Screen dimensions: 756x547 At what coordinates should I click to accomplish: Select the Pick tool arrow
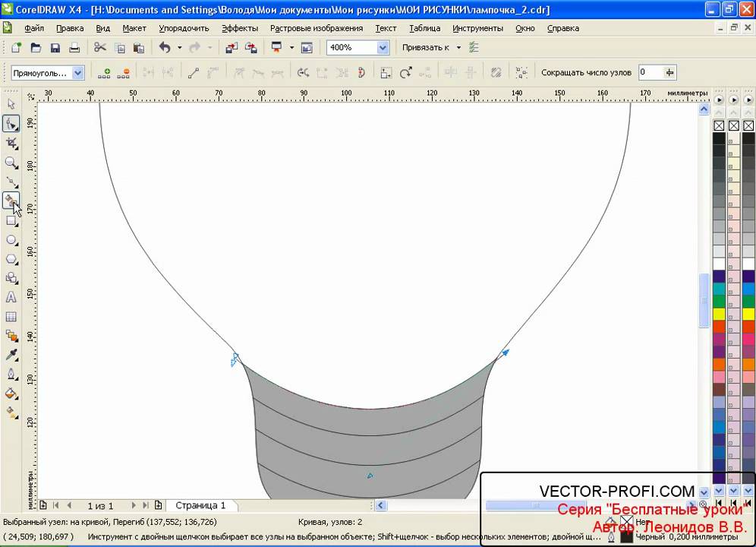click(x=11, y=103)
